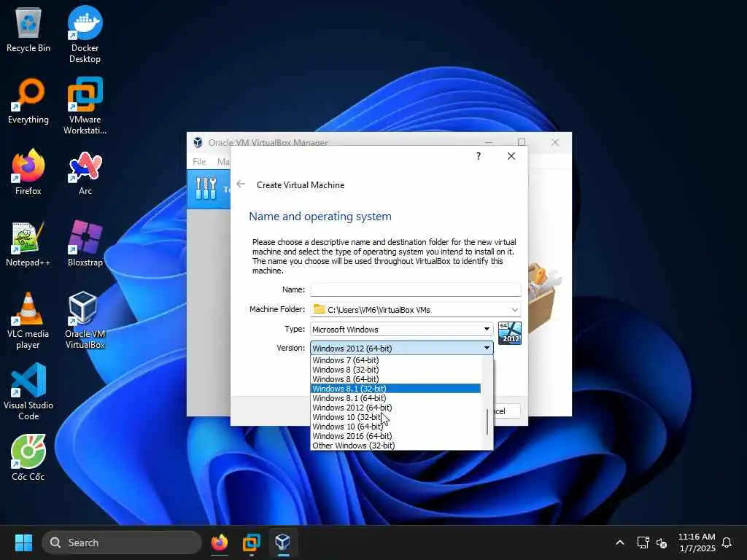
Task: Click the Windows 2012 OS type image
Action: click(510, 332)
